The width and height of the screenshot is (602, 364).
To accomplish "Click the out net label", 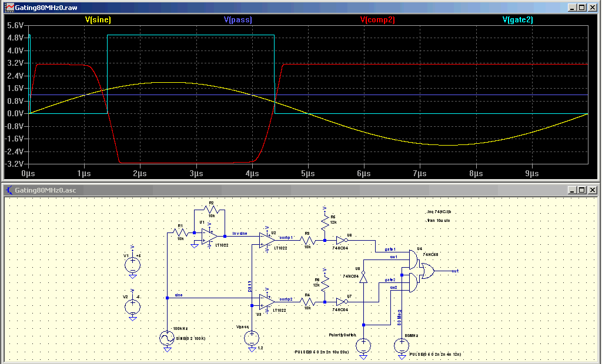I will 455,271.
